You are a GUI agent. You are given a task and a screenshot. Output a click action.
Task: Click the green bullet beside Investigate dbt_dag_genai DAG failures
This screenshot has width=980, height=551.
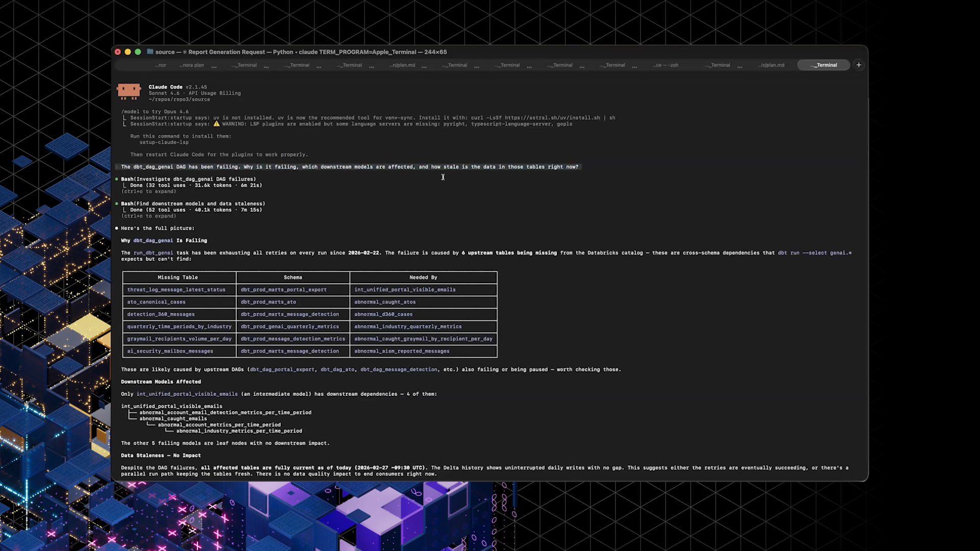(117, 179)
